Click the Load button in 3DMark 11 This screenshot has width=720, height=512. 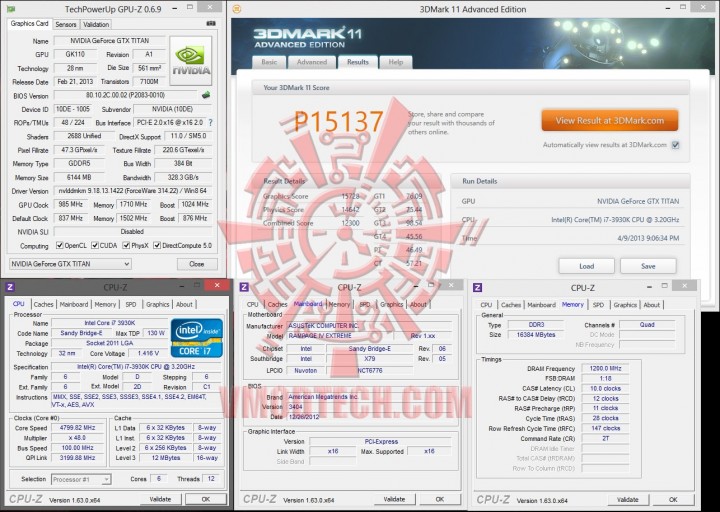click(586, 266)
